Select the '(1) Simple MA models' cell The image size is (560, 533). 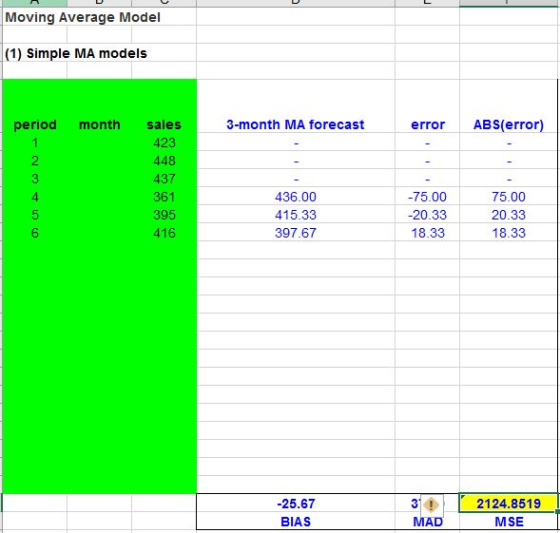tap(76, 53)
